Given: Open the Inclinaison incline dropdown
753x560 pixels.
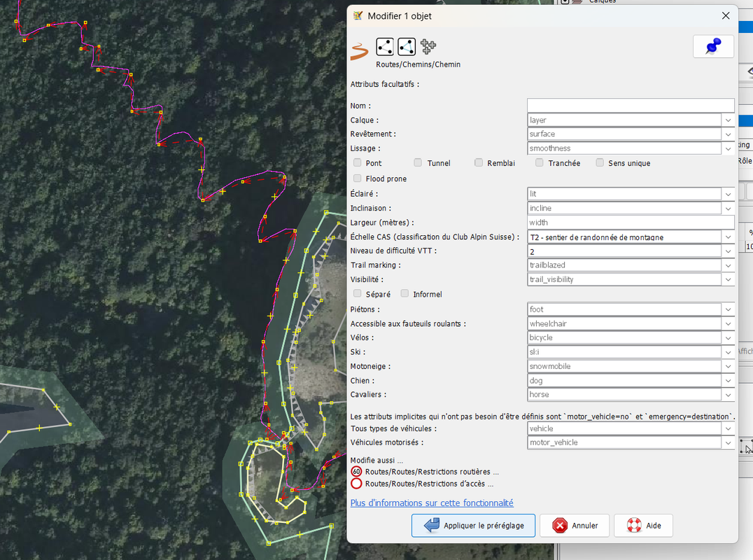Looking at the screenshot, I should (x=728, y=209).
